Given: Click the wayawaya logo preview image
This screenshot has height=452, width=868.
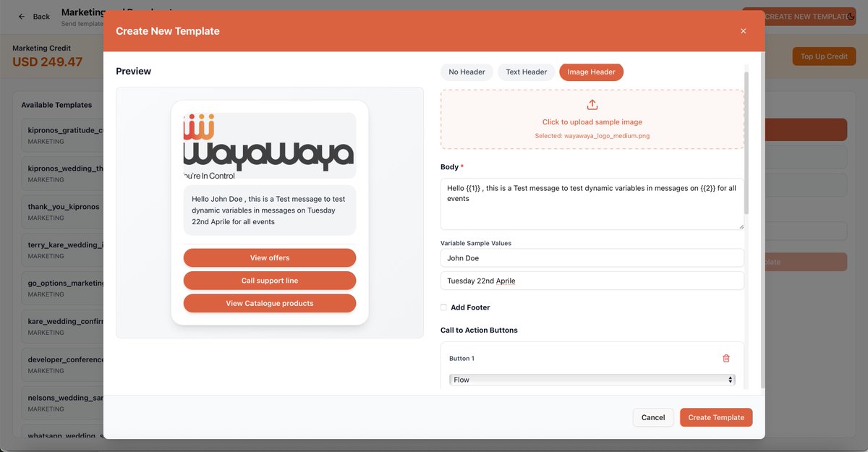Looking at the screenshot, I should (x=270, y=145).
